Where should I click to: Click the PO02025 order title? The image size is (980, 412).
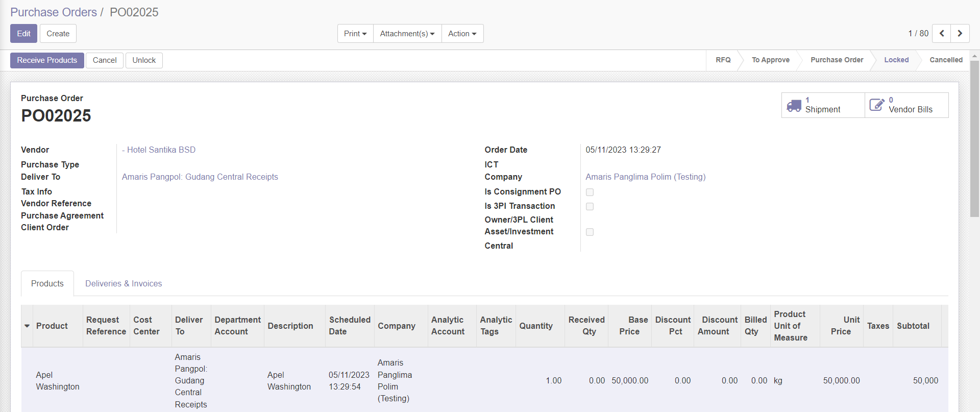pos(56,116)
